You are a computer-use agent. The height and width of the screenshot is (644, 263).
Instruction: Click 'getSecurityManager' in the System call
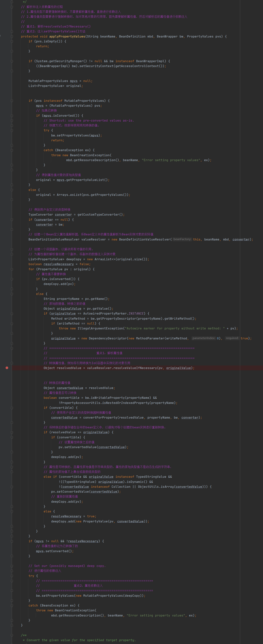pyautogui.click(x=66, y=61)
